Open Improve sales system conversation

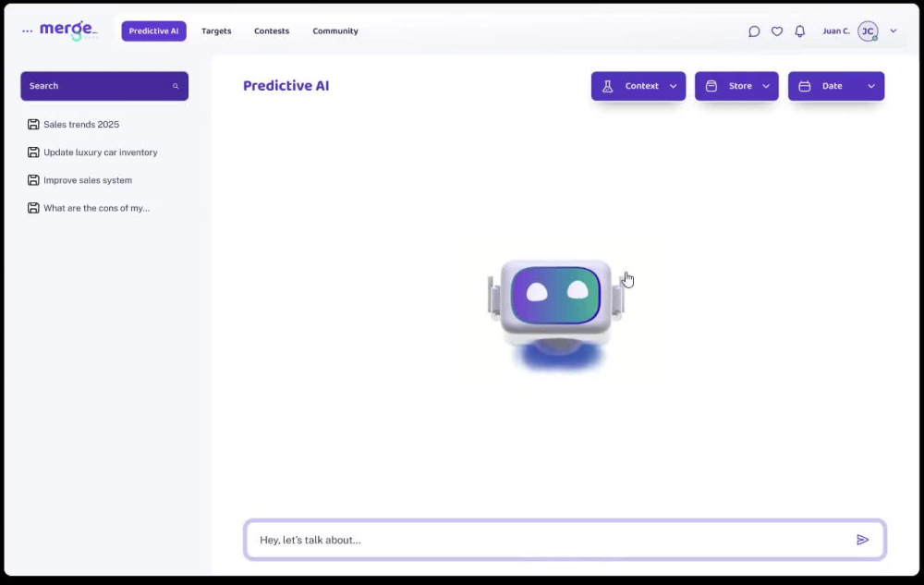point(88,180)
